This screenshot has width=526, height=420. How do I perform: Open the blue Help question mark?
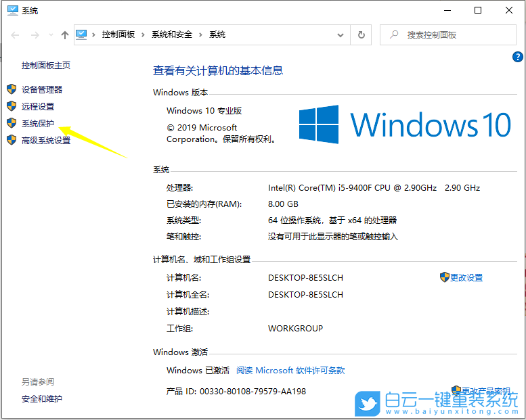[517, 57]
